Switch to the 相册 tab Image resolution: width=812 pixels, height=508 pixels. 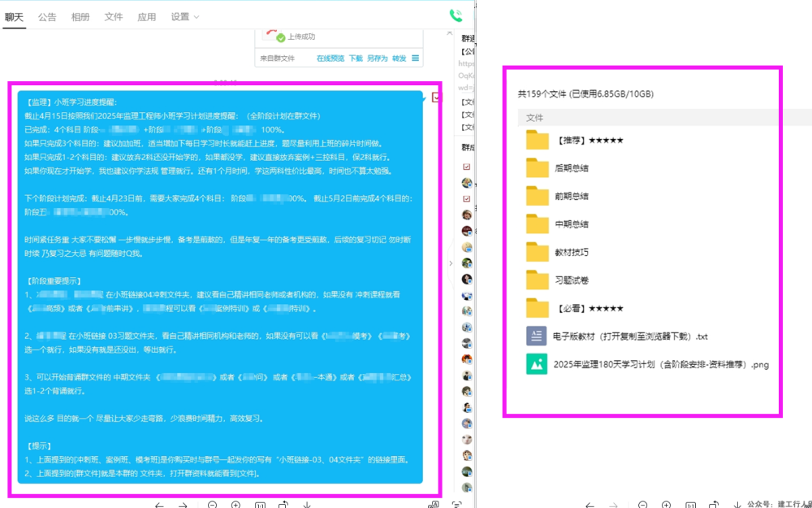pos(80,17)
